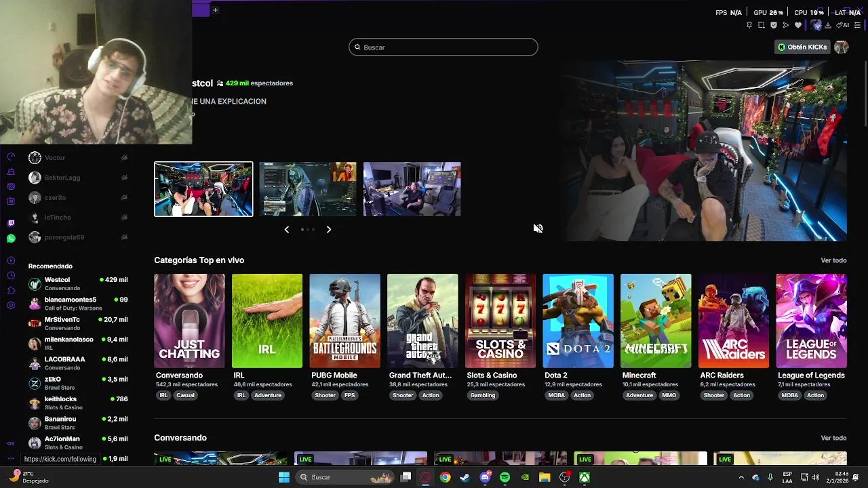Open Steam from the Windows taskbar

pyautogui.click(x=465, y=477)
